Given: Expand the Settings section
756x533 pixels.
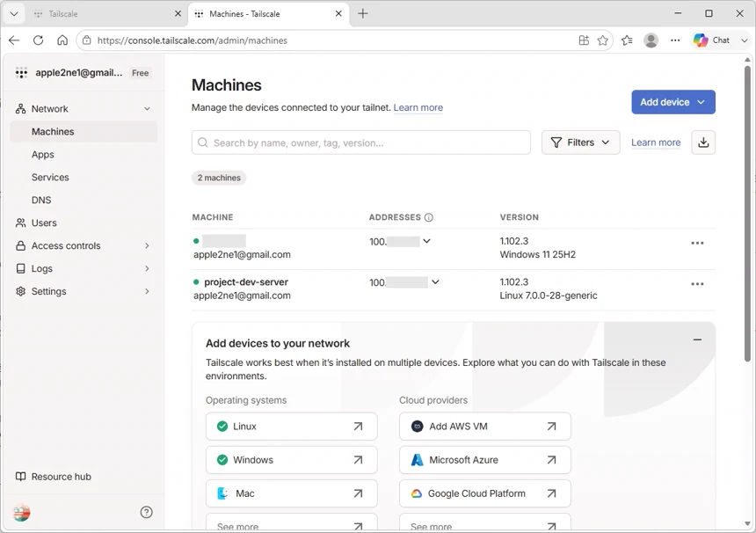Looking at the screenshot, I should pyautogui.click(x=147, y=291).
